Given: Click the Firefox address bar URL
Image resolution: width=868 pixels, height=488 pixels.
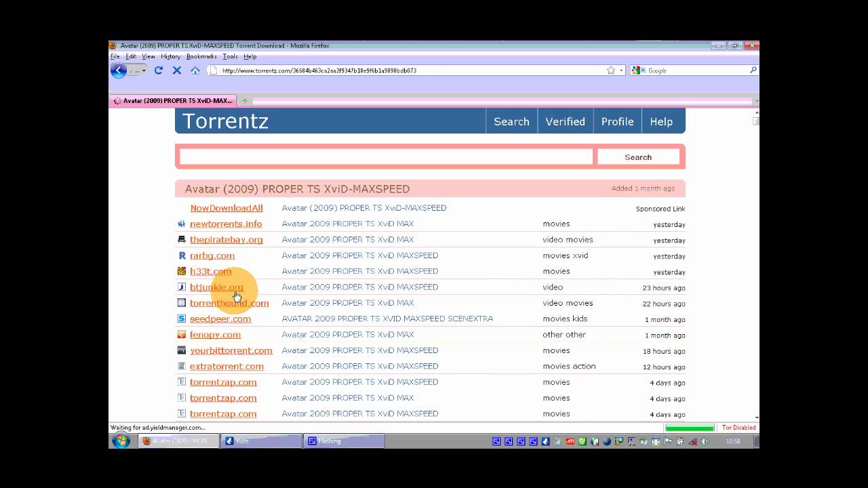Looking at the screenshot, I should [x=319, y=70].
